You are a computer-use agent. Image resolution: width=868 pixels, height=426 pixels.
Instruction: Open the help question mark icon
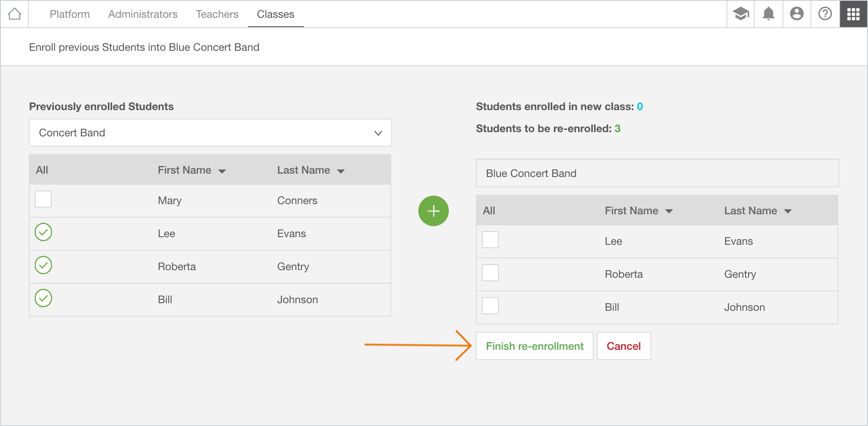click(825, 14)
